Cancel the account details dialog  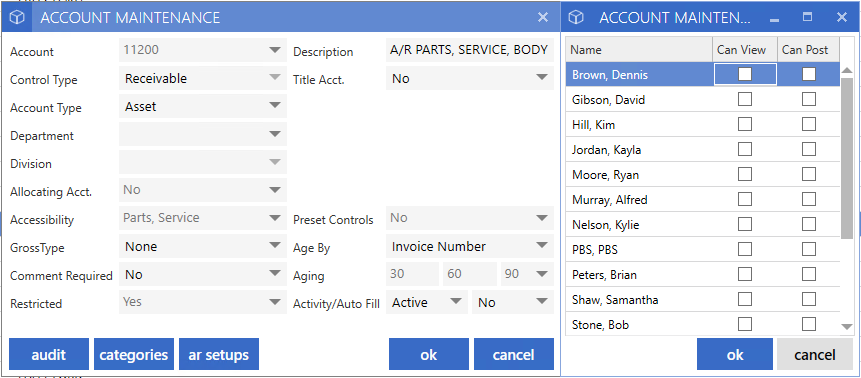(514, 354)
